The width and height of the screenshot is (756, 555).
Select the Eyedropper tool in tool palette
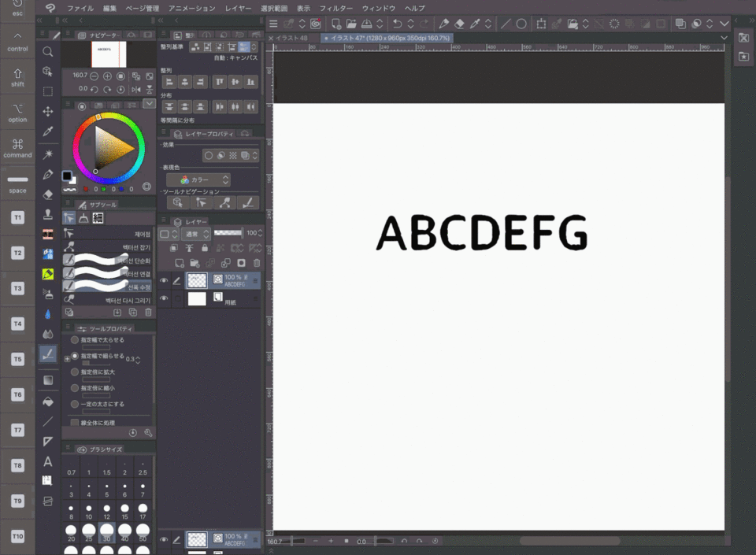tap(48, 131)
